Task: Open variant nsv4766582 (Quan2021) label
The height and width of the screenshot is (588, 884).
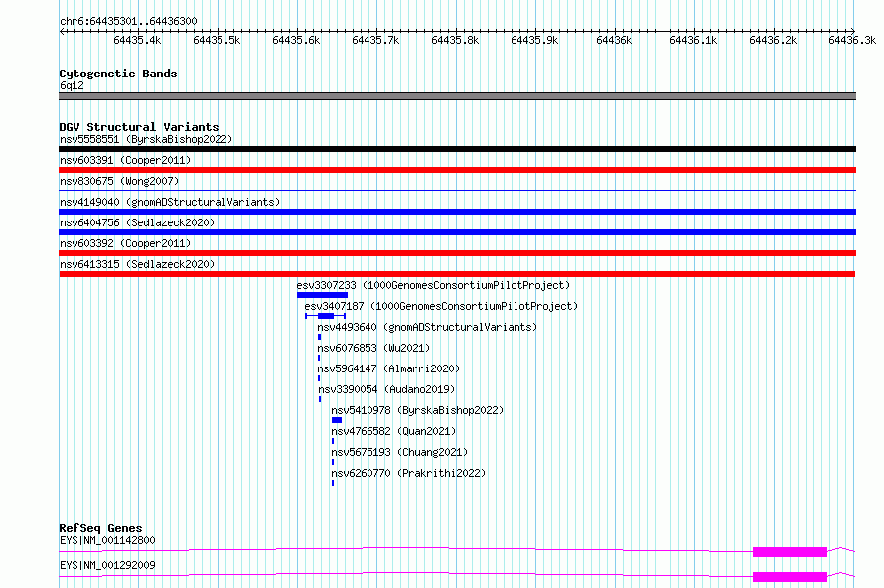Action: tap(393, 431)
